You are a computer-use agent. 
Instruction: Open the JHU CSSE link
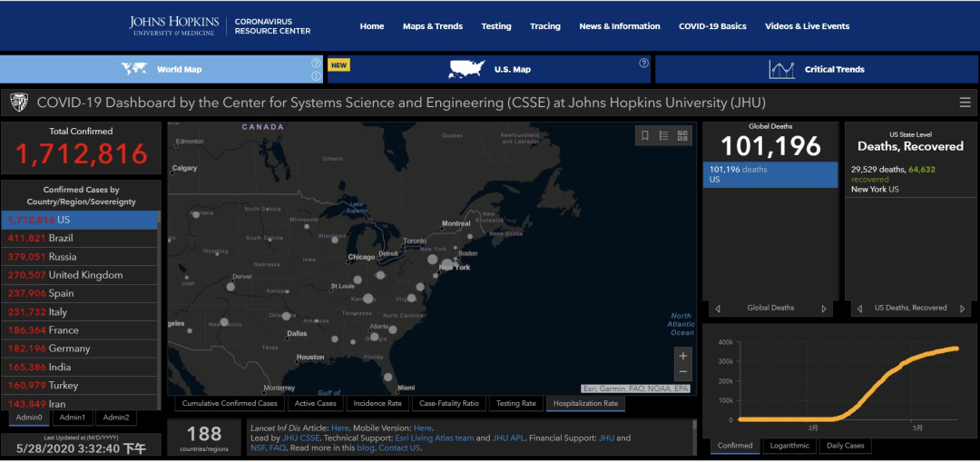coord(301,438)
